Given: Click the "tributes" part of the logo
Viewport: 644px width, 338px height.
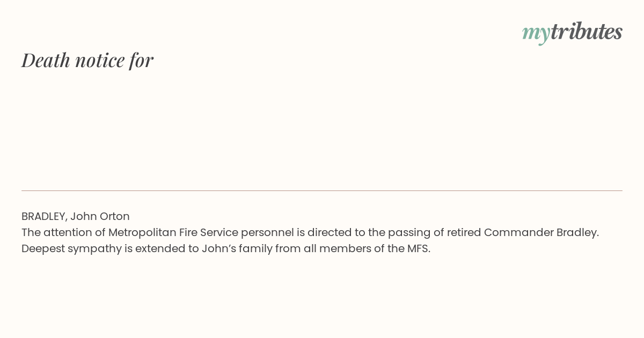Looking at the screenshot, I should [x=586, y=31].
